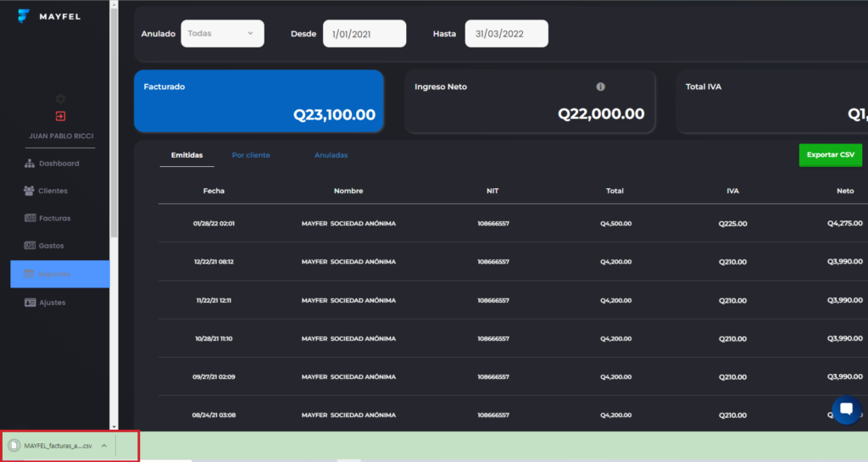Click the Hasta date field
Image resolution: width=868 pixels, height=462 pixels.
(506, 34)
